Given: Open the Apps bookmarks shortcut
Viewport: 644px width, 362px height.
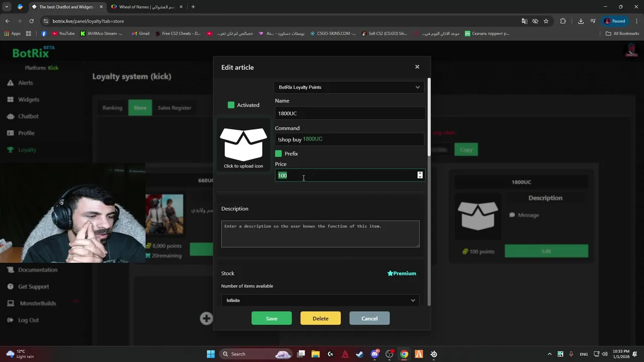Looking at the screenshot, I should 12,34.
